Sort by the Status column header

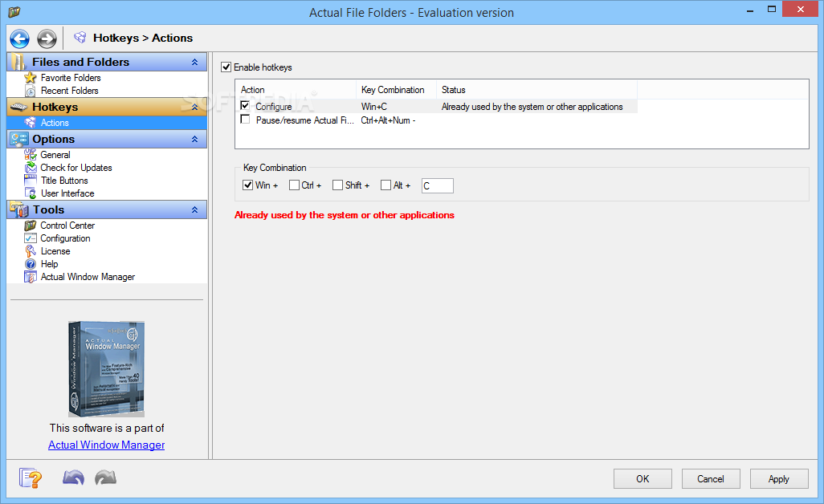pyautogui.click(x=536, y=90)
